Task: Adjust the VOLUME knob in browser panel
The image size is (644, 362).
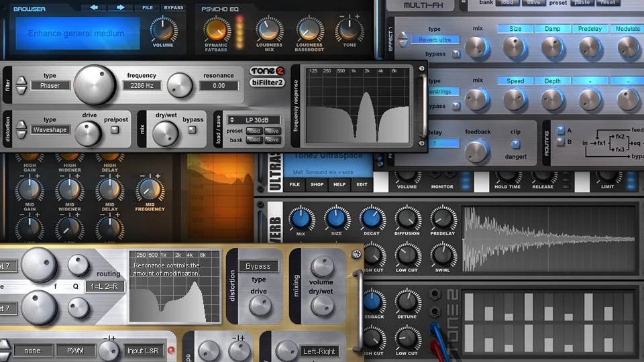Action: pos(163,29)
